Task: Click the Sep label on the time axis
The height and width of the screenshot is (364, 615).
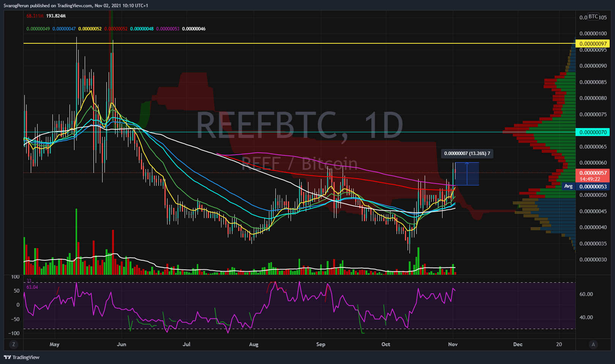Action: 321,344
